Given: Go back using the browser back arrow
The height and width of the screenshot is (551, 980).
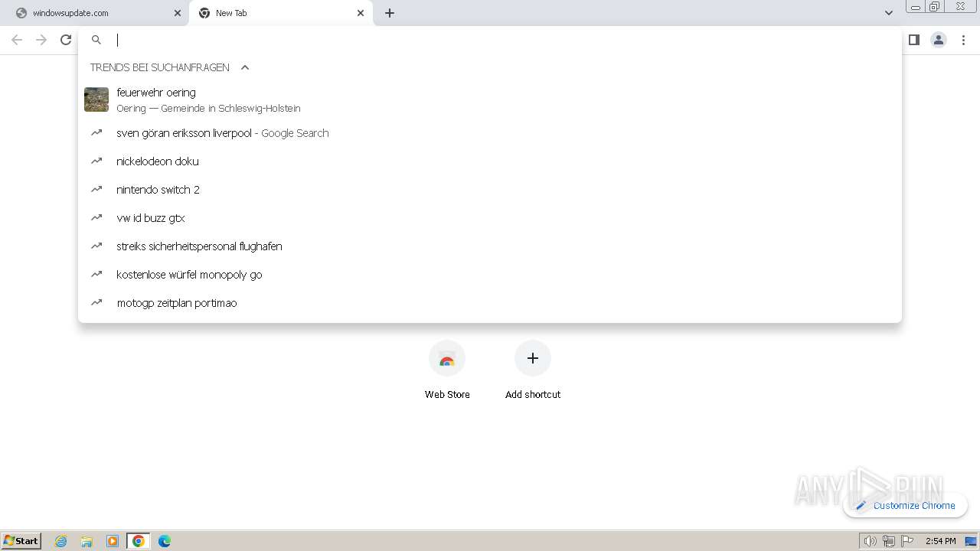Looking at the screenshot, I should pyautogui.click(x=17, y=40).
